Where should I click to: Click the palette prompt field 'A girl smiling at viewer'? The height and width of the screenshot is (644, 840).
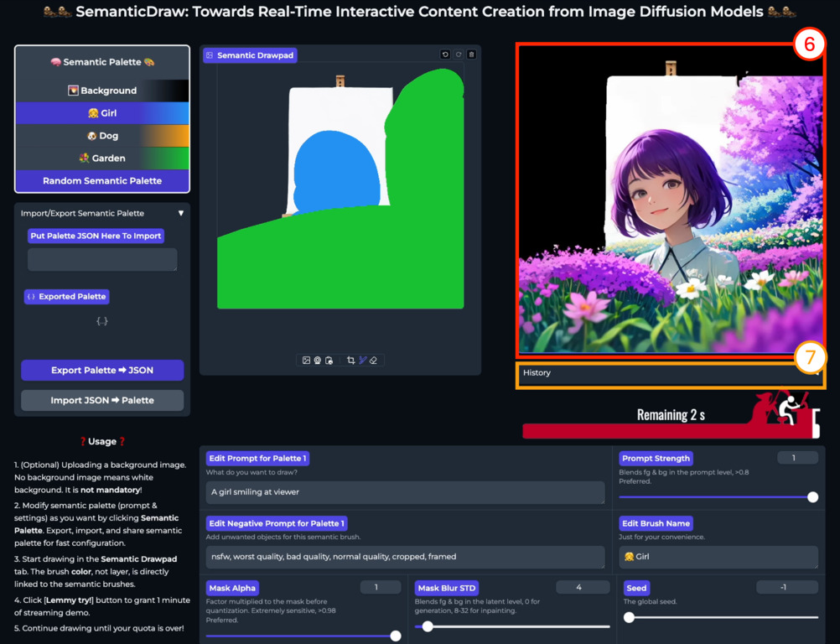[x=405, y=492]
